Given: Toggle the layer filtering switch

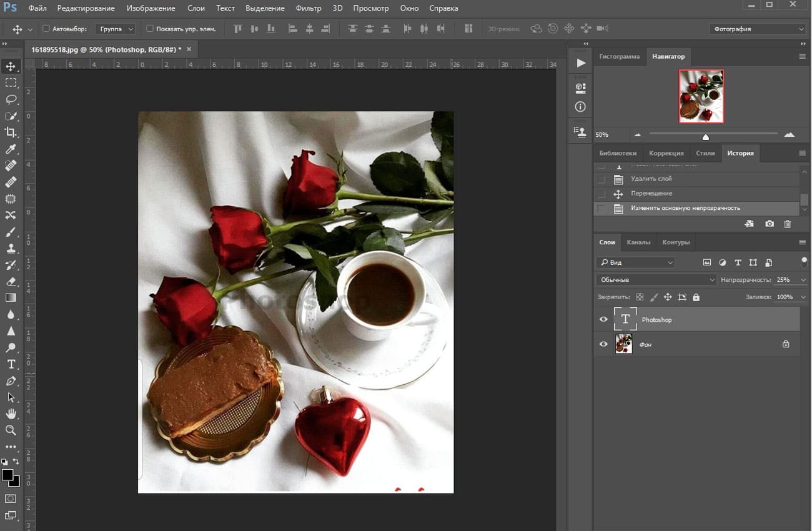Looking at the screenshot, I should coord(804,262).
